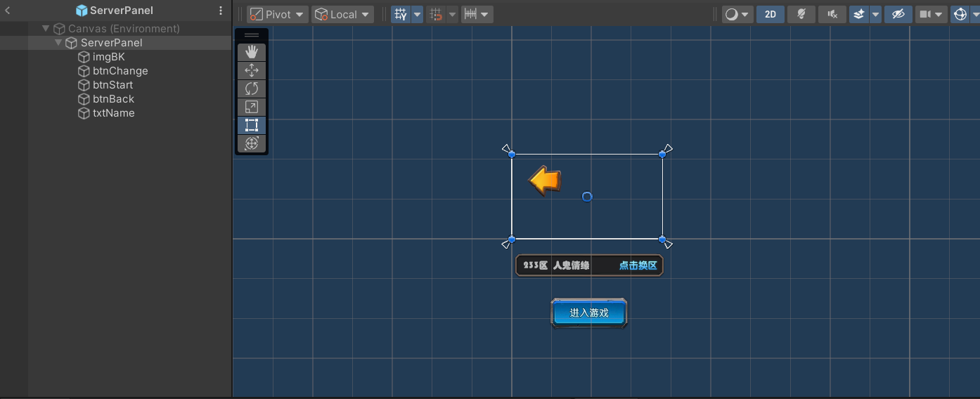Click the bottom-right rect corner handle
Image resolution: width=980 pixels, height=399 pixels.
click(x=662, y=240)
